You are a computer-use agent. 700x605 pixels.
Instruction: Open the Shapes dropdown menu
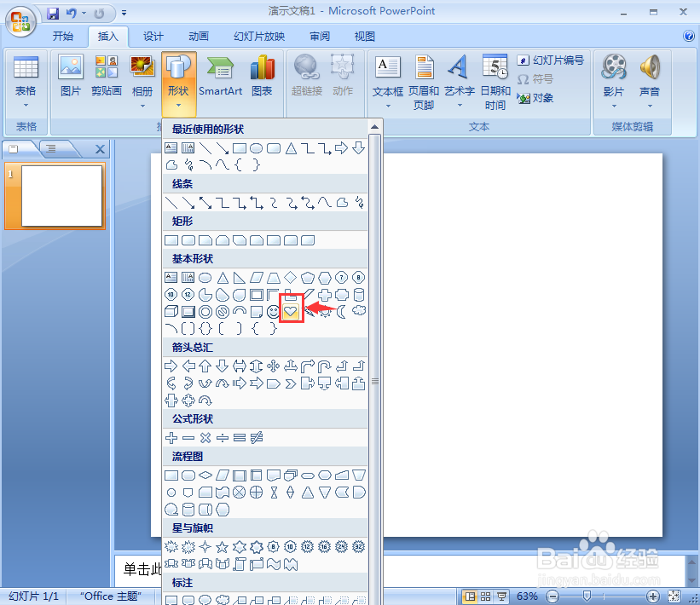[178, 83]
